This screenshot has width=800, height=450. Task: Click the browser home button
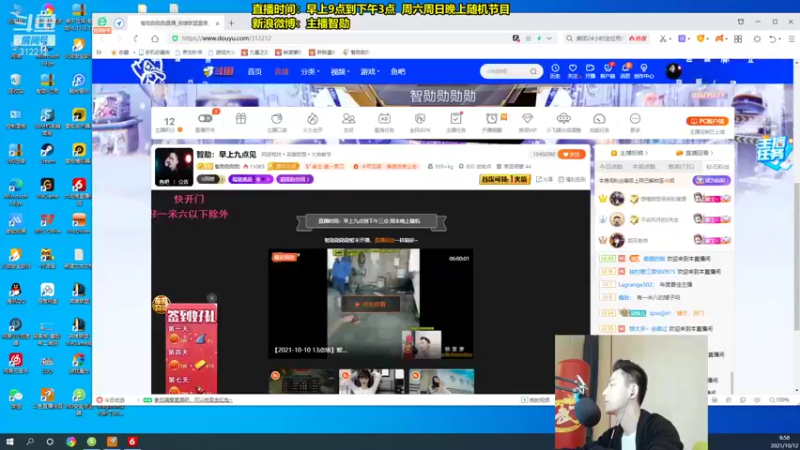(155, 38)
